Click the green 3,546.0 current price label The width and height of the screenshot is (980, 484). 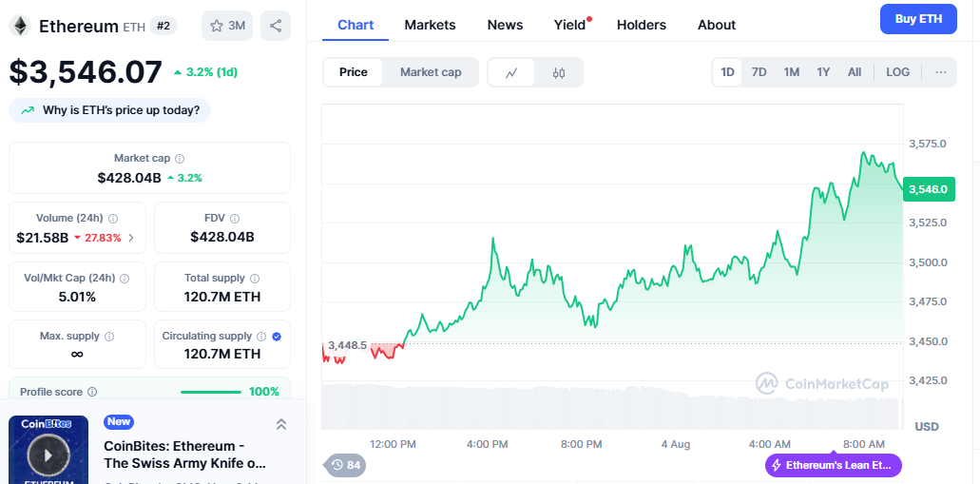tap(929, 189)
